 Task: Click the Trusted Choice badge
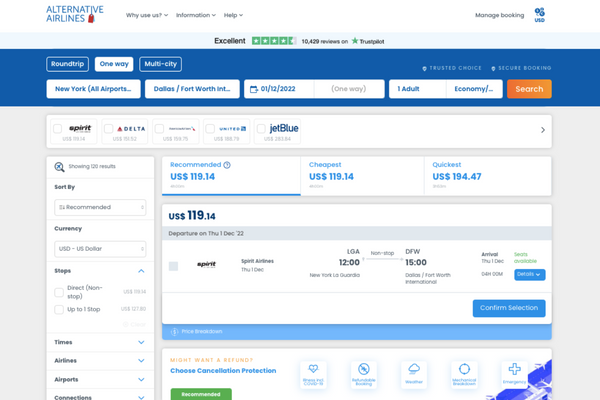click(x=452, y=68)
